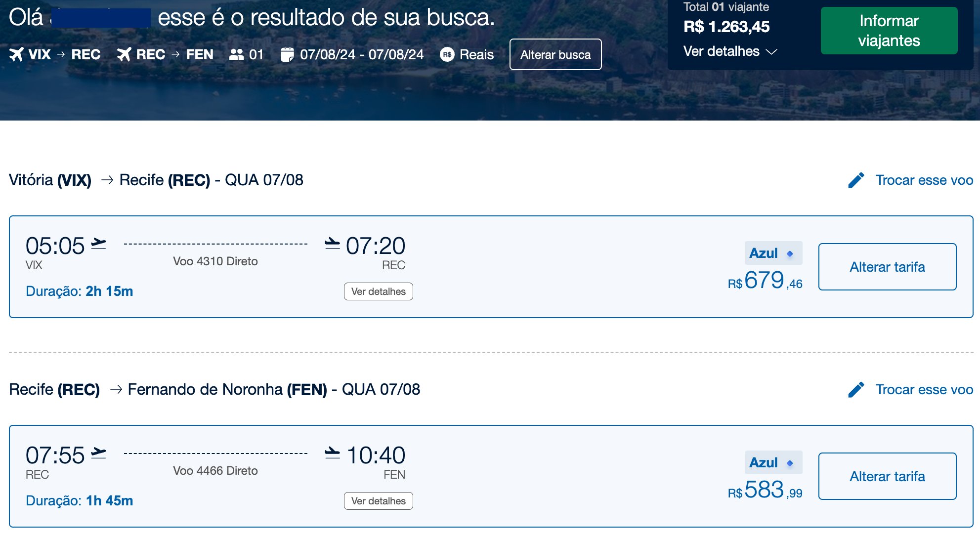Click the travelers icon next to 01

click(x=237, y=54)
